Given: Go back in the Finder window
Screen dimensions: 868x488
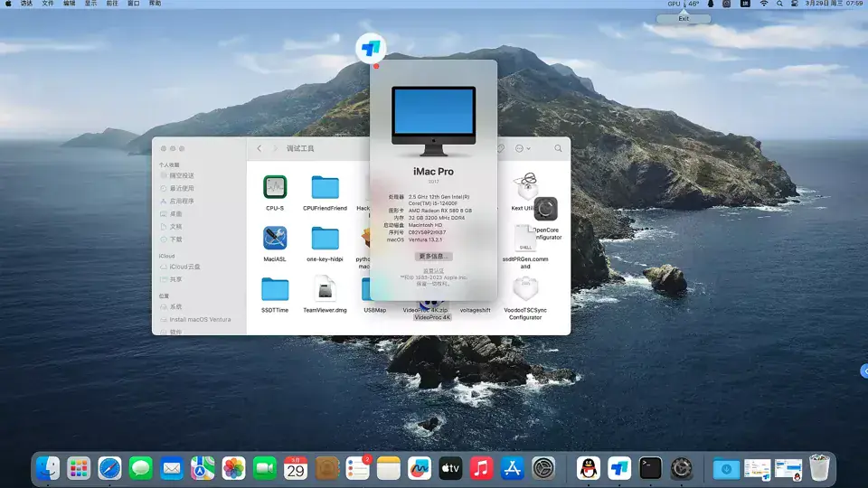Looking at the screenshot, I should 259,148.
